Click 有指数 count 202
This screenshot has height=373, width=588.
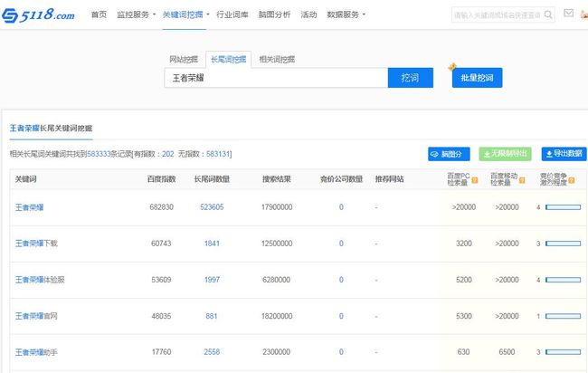(168, 154)
